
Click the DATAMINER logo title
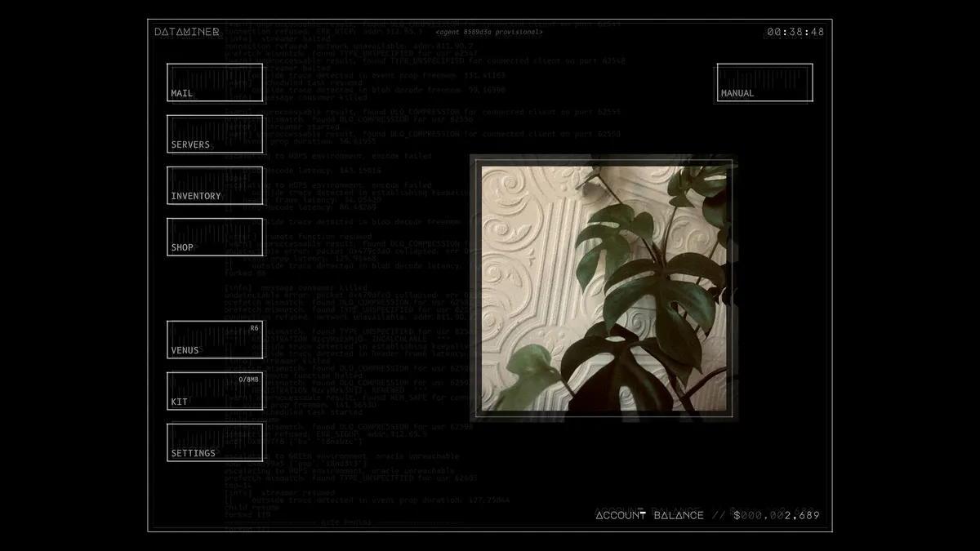187,32
